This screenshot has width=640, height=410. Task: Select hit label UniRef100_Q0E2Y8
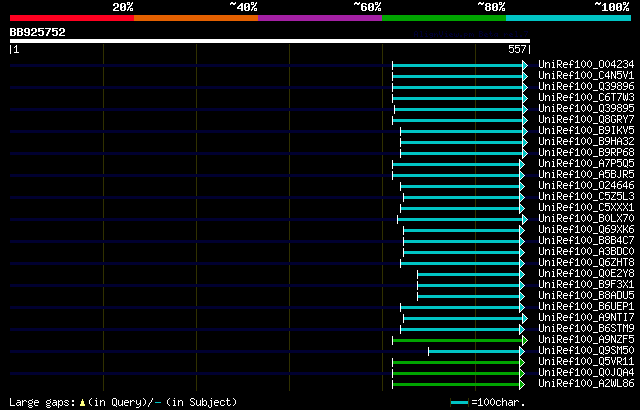tap(586, 274)
